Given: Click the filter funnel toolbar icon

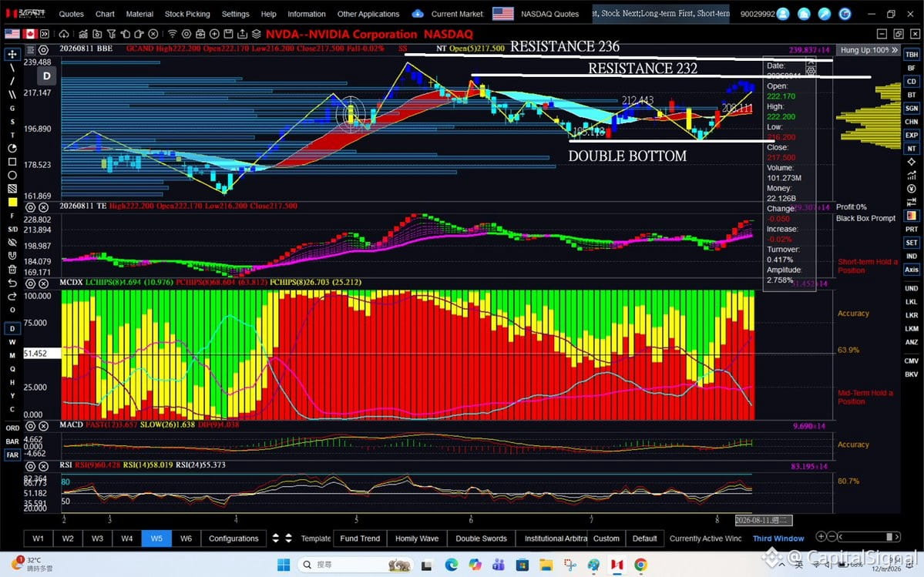Looking at the screenshot, I should tap(112, 34).
